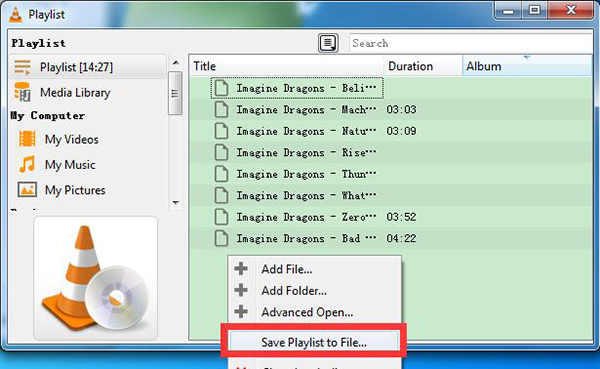
Task: Click the My Computer section heading
Action: pos(47,116)
